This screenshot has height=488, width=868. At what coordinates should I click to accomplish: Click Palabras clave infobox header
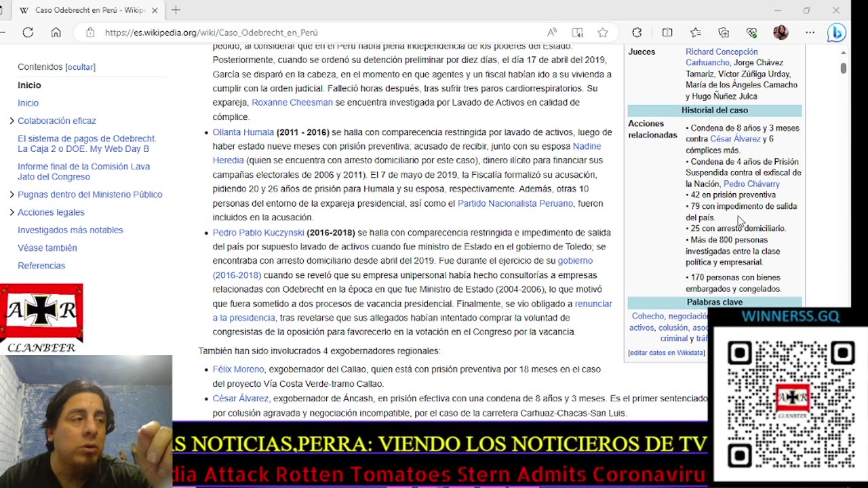(715, 302)
